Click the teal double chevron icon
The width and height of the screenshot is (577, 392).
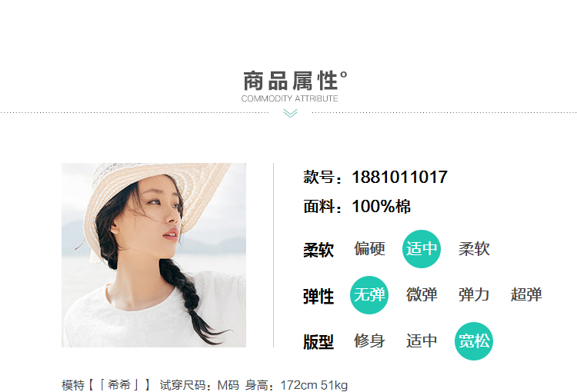click(x=290, y=113)
